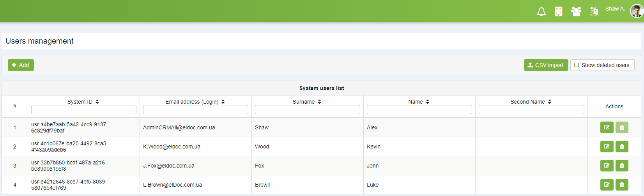Sort the Second Name column
This screenshot has height=196, width=644.
click(549, 102)
